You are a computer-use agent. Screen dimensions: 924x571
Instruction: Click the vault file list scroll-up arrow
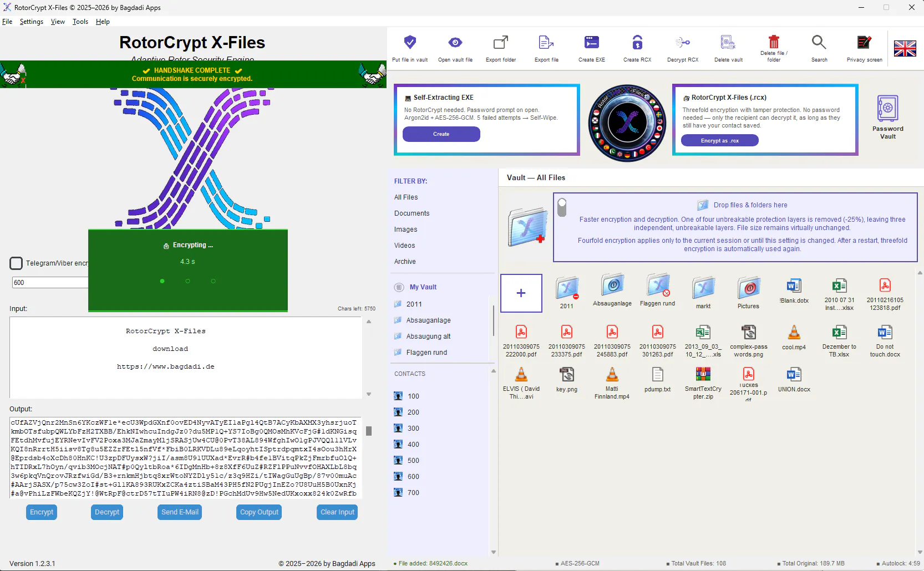point(920,273)
